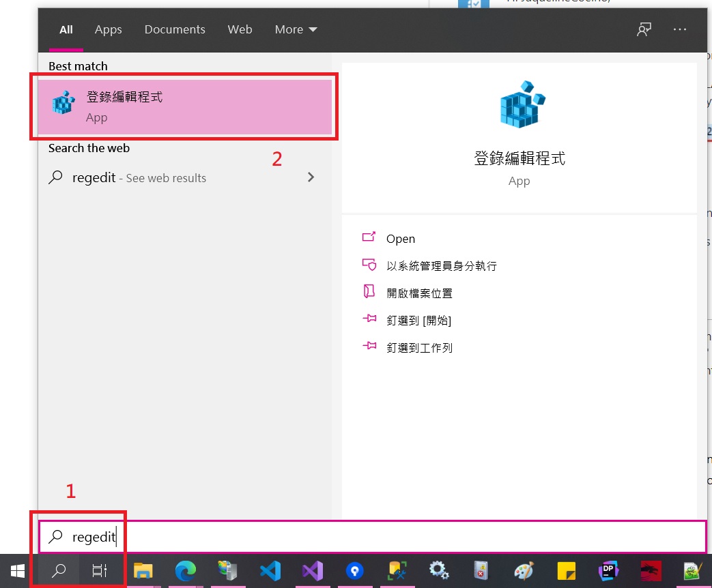Viewport: 712px width, 588px height.
Task: Switch to the Apps tab
Action: point(108,29)
